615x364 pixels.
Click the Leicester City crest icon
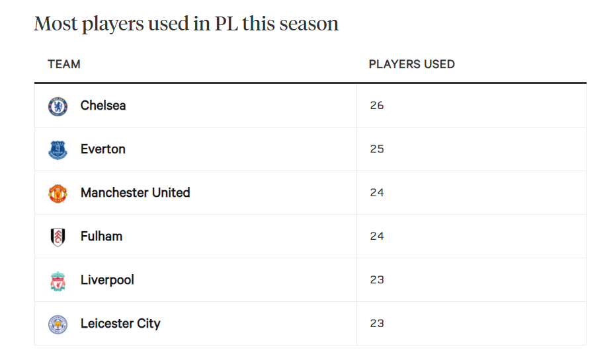click(x=58, y=324)
